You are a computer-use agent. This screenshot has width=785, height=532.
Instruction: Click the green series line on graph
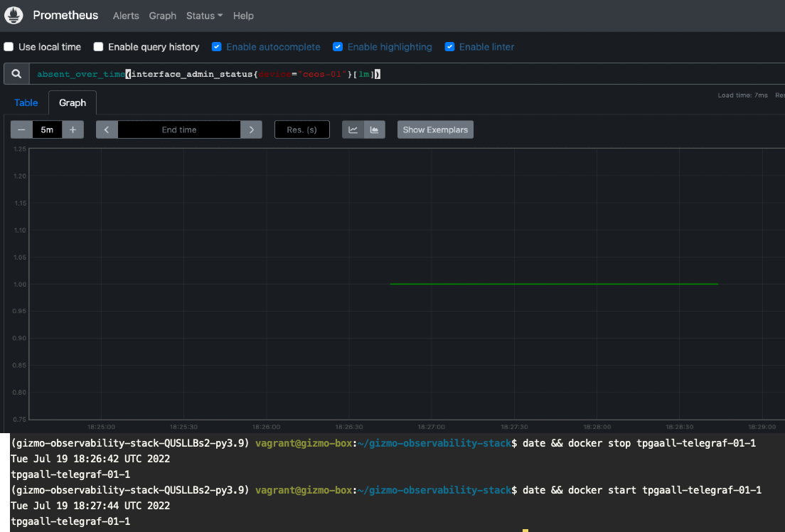tap(554, 284)
